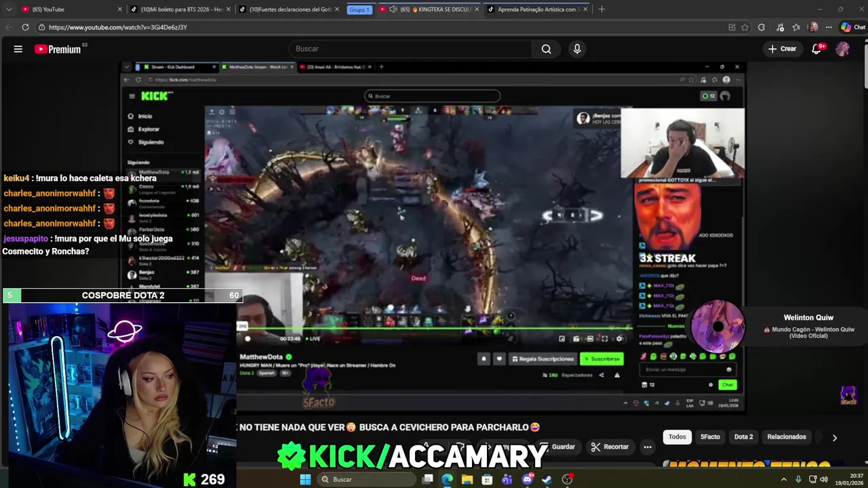Open File Explorer from taskbar
The image size is (868, 488).
[x=467, y=479]
